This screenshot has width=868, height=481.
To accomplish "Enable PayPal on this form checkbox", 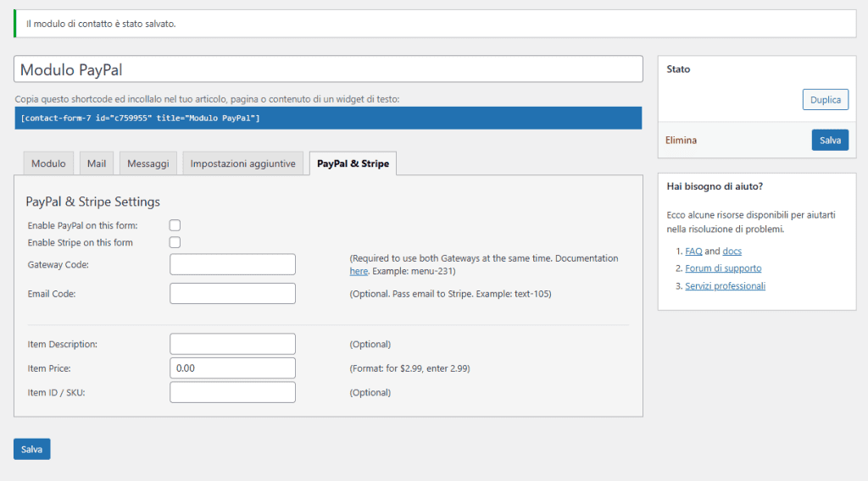I will [x=175, y=225].
